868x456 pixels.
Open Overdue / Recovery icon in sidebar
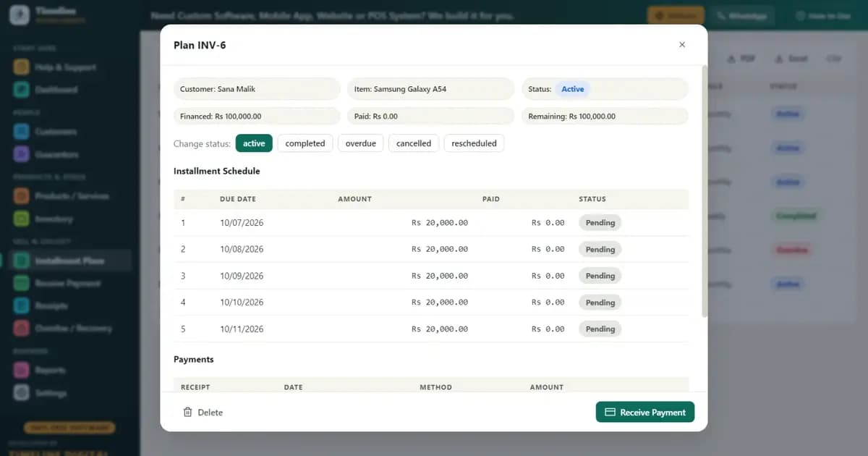click(x=22, y=328)
